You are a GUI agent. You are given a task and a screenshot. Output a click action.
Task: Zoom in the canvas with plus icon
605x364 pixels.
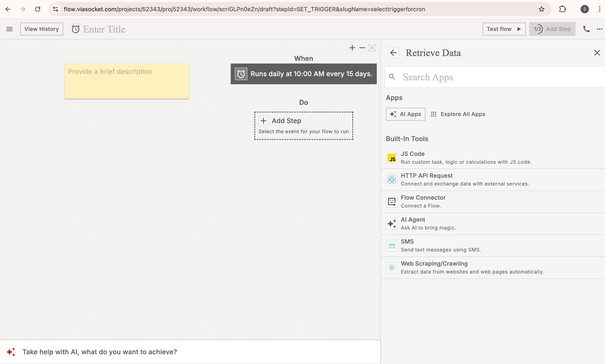[x=352, y=48]
